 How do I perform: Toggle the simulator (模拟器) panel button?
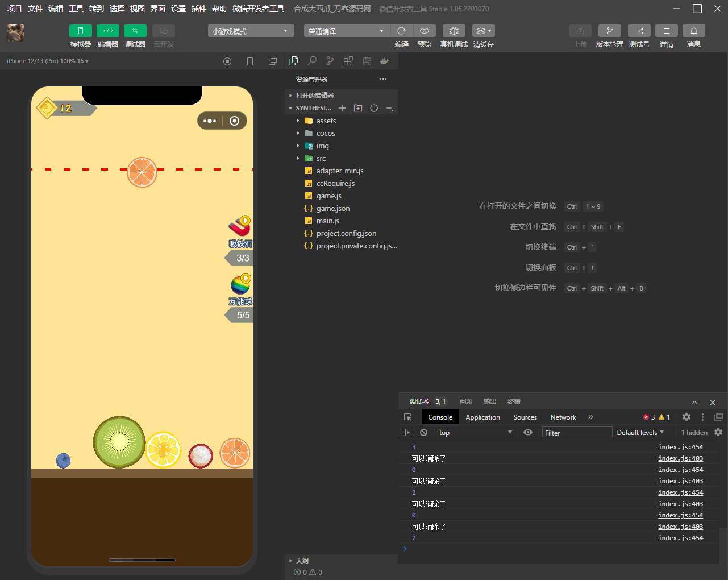[x=80, y=31]
